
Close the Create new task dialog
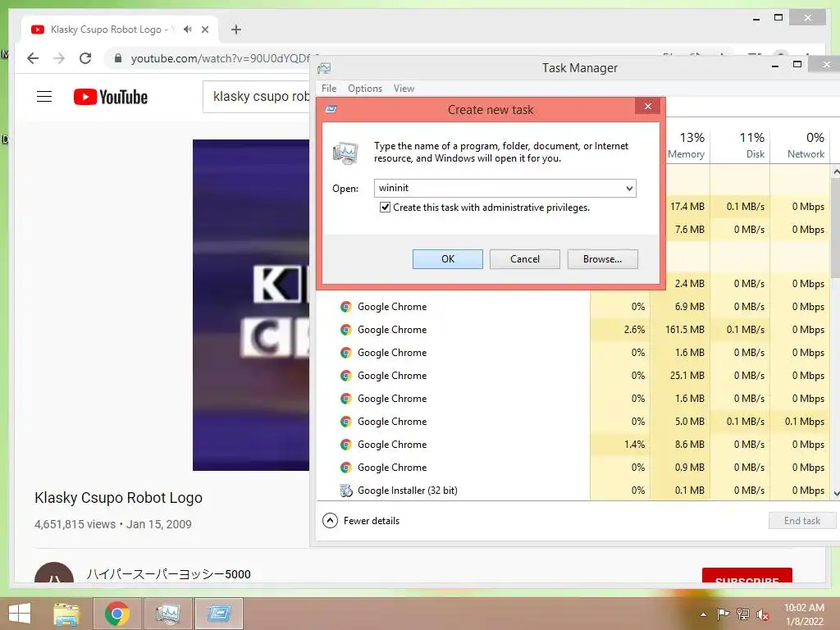(648, 106)
